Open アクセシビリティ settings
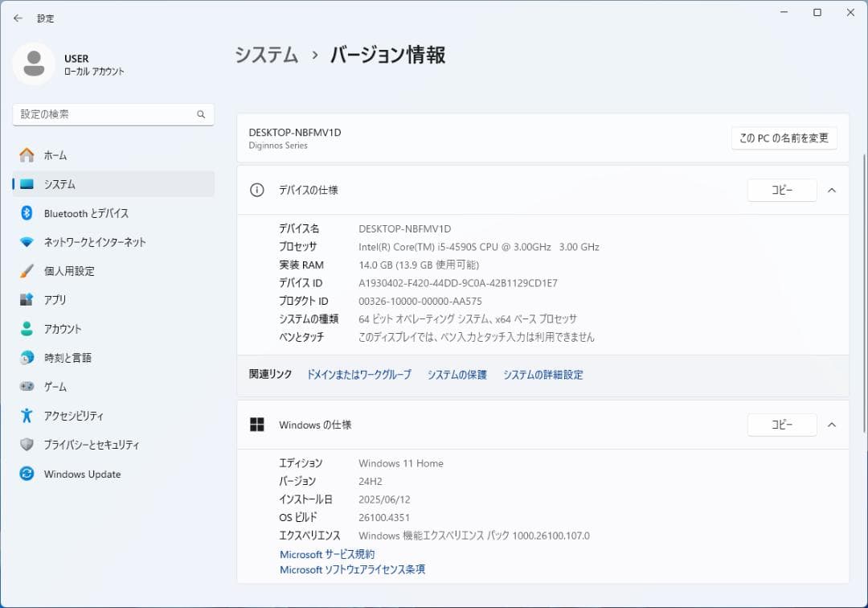Viewport: 868px width, 608px height. (x=113, y=415)
